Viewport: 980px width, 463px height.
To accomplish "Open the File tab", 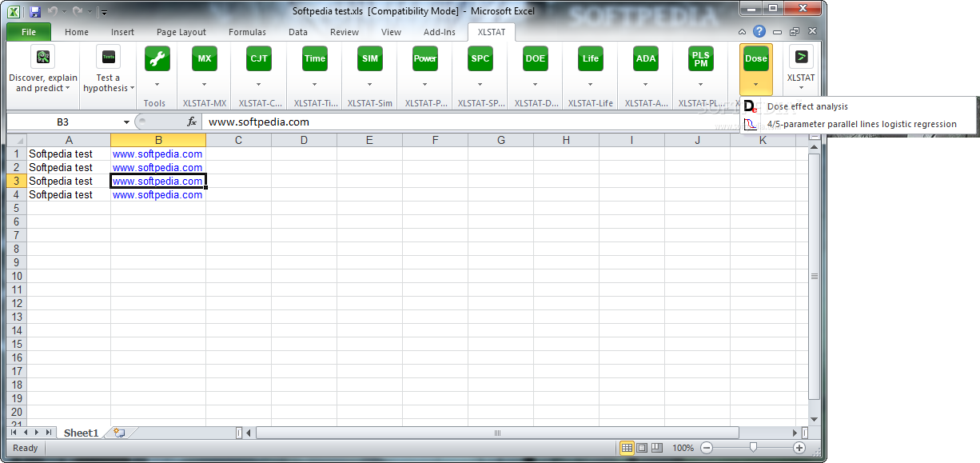I will (x=29, y=32).
